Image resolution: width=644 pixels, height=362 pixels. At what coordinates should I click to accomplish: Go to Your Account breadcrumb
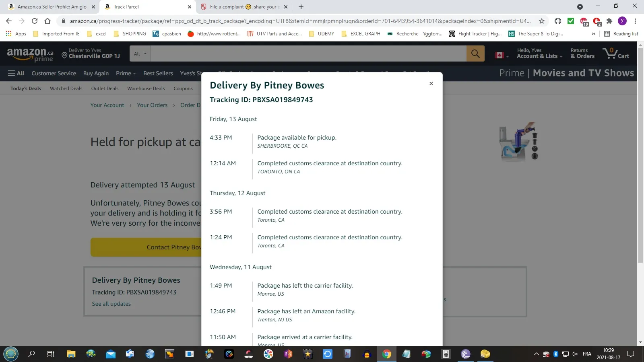pyautogui.click(x=107, y=105)
